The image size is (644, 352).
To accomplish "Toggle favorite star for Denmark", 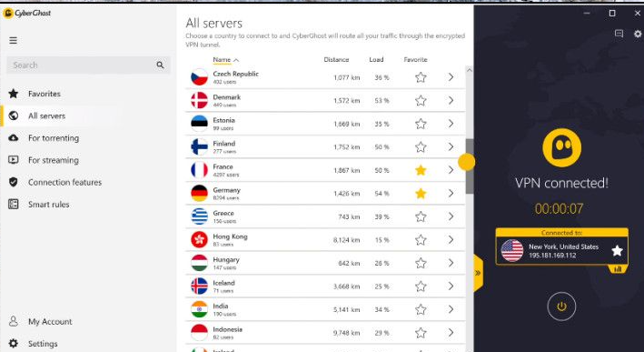I will (421, 100).
